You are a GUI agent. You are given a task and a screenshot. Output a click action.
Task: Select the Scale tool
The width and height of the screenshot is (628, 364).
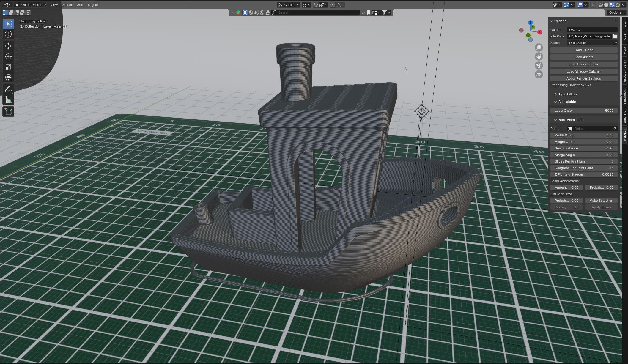(8, 67)
